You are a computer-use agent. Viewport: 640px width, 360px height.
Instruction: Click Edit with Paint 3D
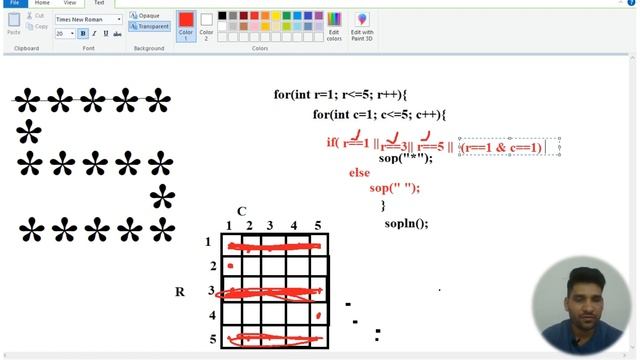[362, 27]
